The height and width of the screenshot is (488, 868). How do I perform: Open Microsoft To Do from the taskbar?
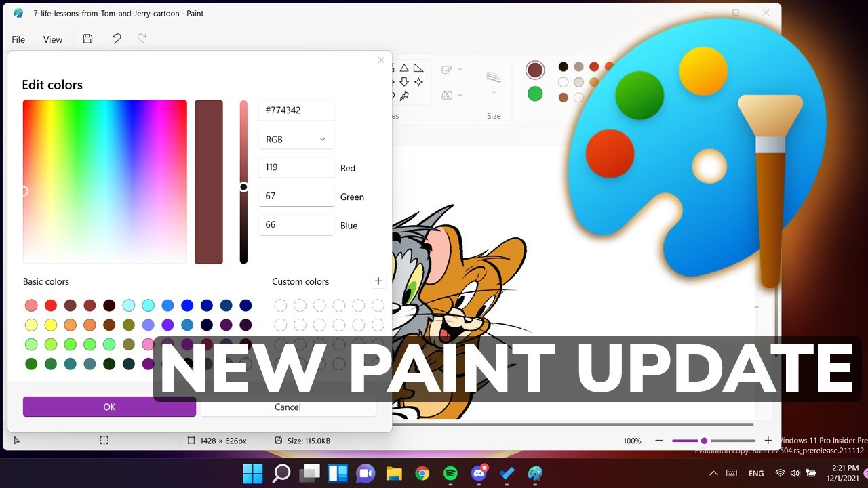(x=507, y=473)
